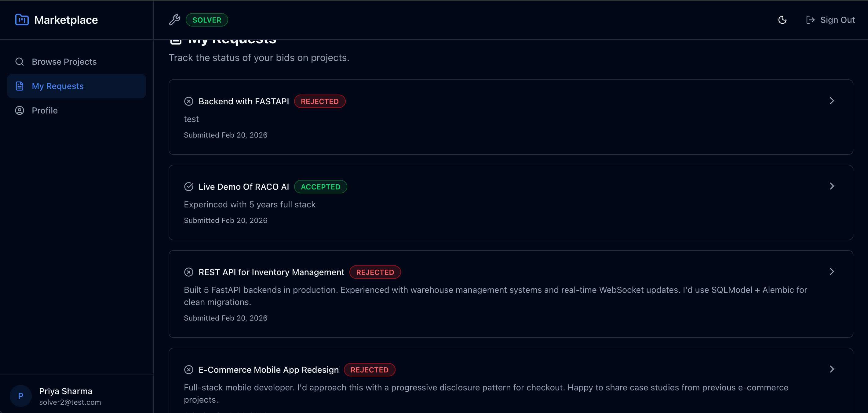Expand Live Demo Of RACO AI chevron
This screenshot has height=413, width=868.
(x=832, y=186)
